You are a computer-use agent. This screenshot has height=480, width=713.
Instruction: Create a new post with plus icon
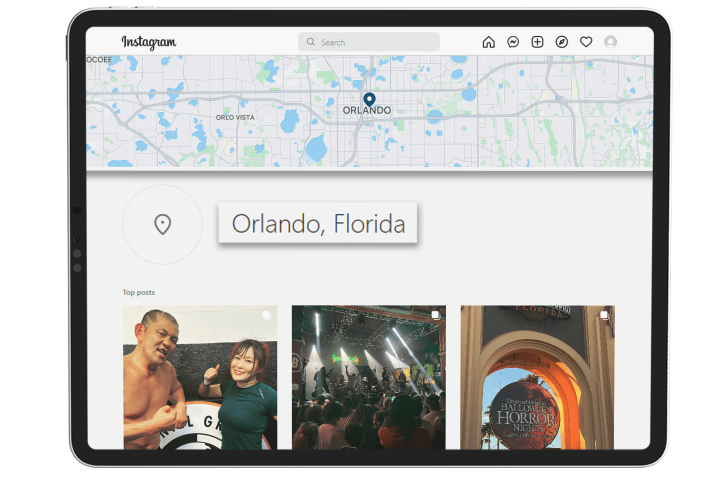[537, 42]
